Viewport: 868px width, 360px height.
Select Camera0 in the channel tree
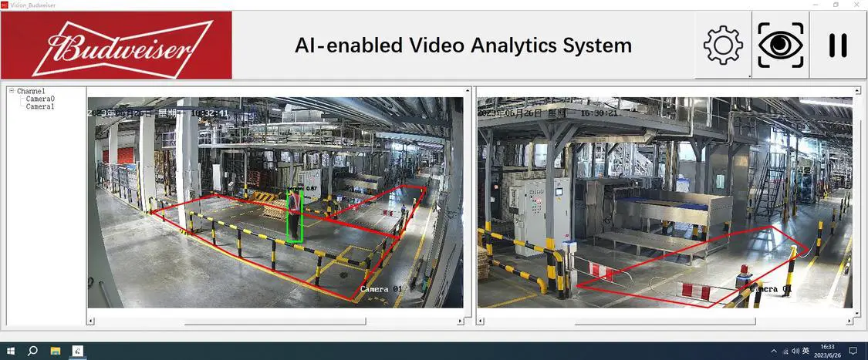point(40,99)
